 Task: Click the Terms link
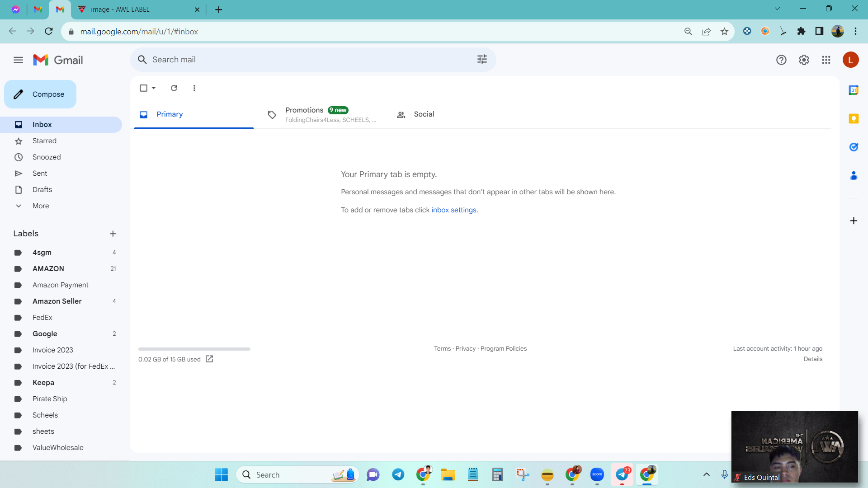(x=442, y=349)
